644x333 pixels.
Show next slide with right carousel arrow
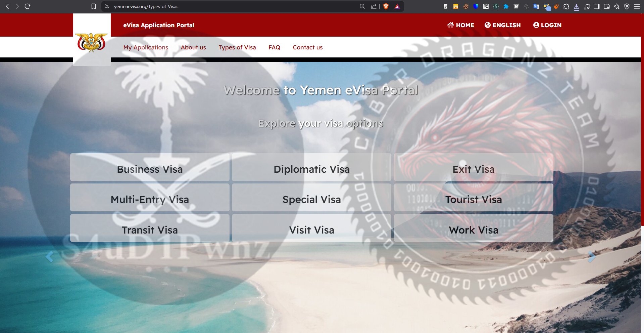point(592,257)
